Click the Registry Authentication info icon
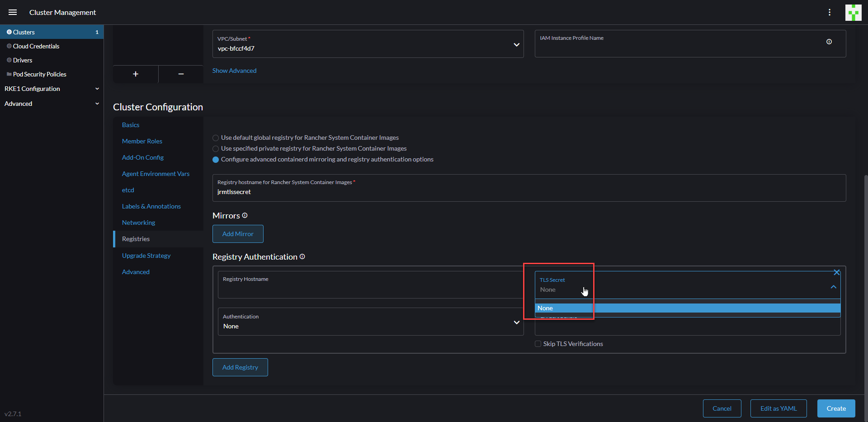 (302, 257)
